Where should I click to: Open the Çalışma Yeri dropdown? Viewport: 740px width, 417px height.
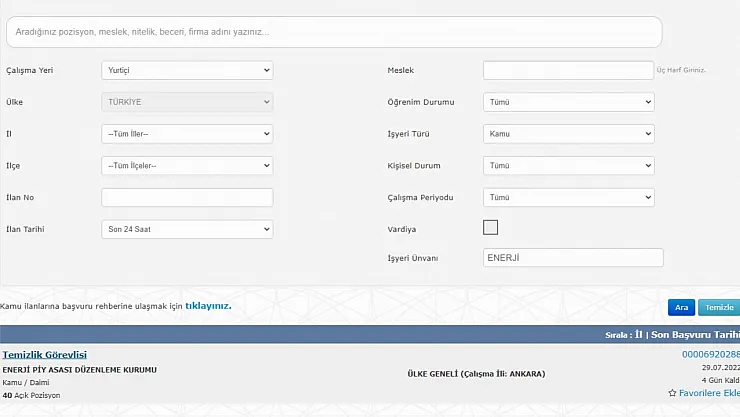pos(187,70)
